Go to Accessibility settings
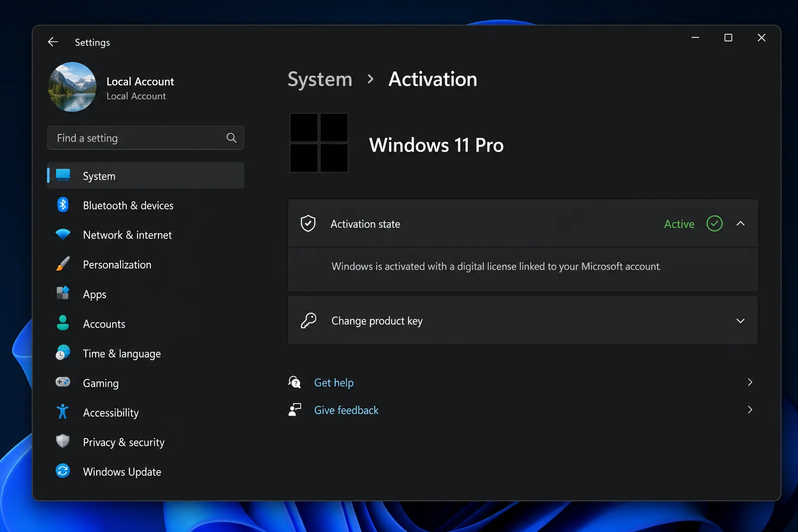This screenshot has height=532, width=798. click(x=111, y=413)
